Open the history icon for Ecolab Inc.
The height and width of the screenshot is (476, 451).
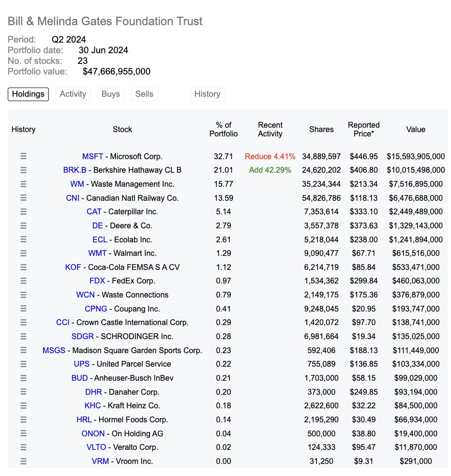(x=23, y=239)
